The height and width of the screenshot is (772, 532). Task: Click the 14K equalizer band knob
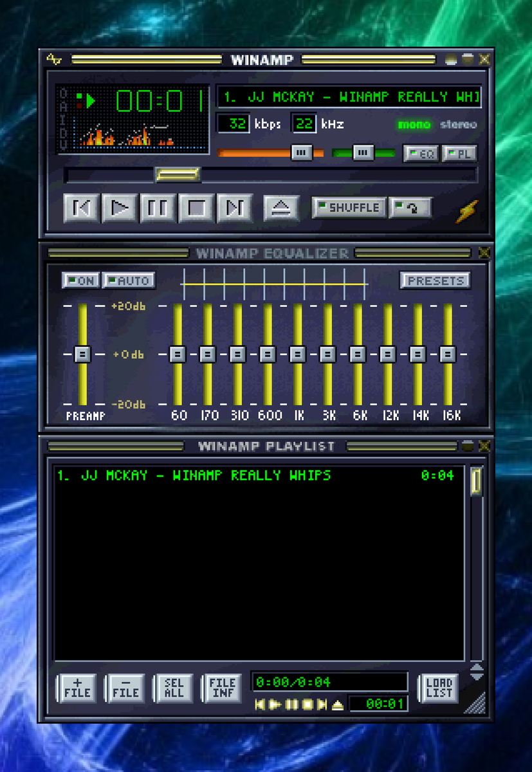[x=418, y=354]
